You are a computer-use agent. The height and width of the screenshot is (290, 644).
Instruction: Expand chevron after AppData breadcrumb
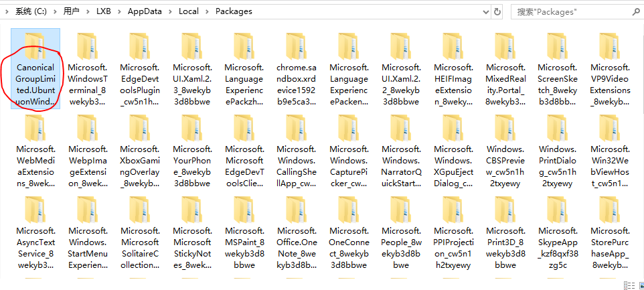click(x=170, y=11)
